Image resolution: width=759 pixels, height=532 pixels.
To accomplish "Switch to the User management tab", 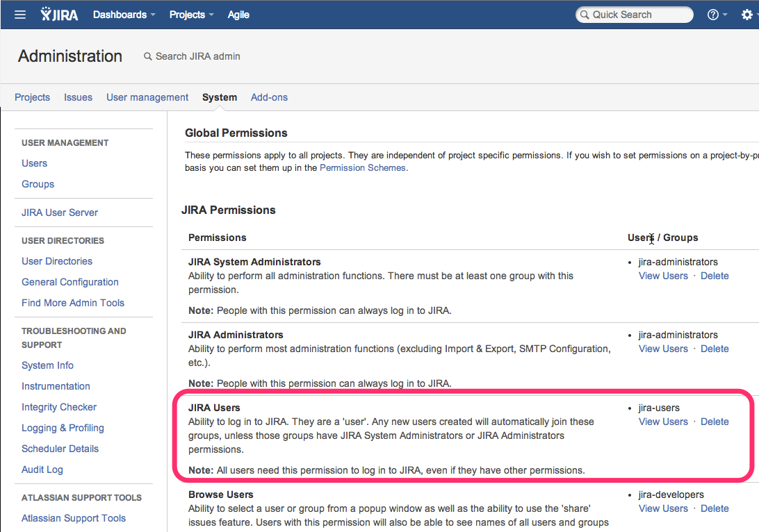I will (x=147, y=97).
